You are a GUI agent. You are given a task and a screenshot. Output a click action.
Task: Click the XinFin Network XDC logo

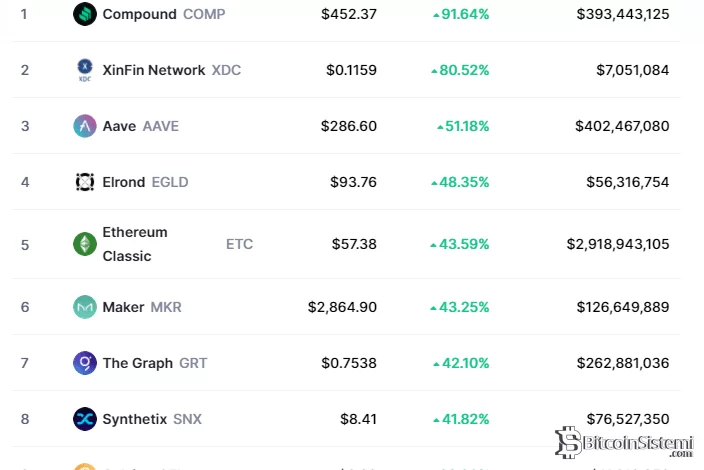(x=85, y=70)
